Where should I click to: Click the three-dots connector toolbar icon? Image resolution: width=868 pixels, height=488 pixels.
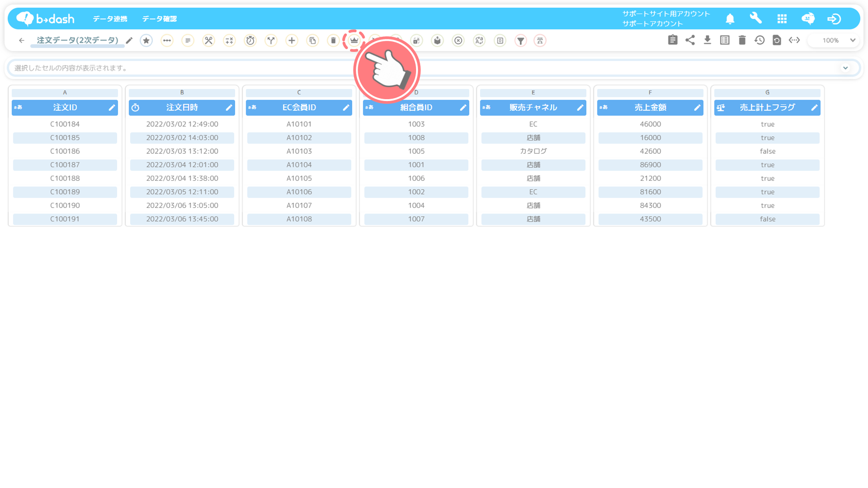click(x=167, y=40)
